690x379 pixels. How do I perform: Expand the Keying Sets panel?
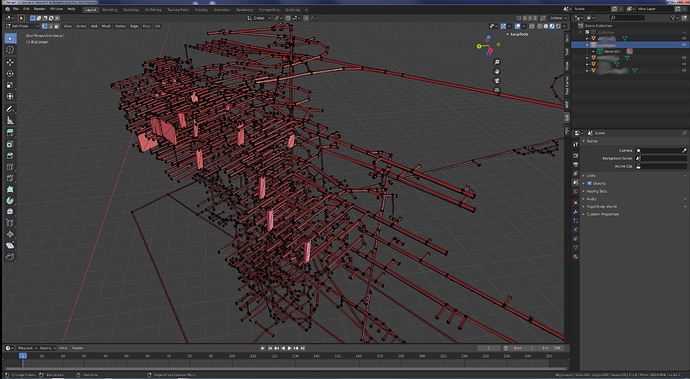pyautogui.click(x=596, y=191)
